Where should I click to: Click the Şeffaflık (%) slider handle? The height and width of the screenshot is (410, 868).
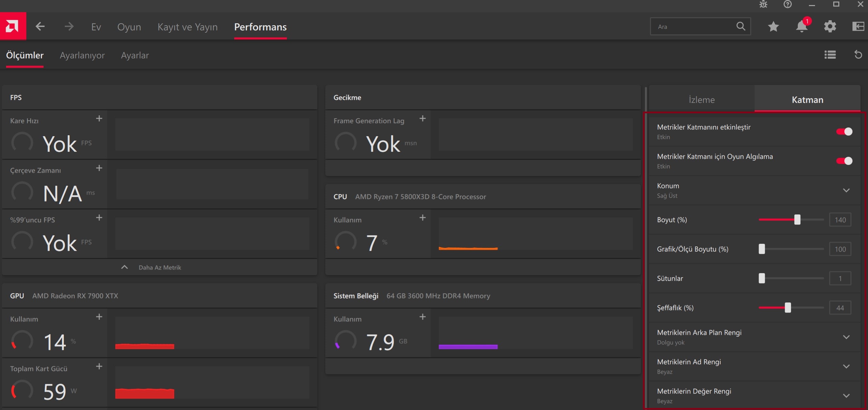pos(788,307)
